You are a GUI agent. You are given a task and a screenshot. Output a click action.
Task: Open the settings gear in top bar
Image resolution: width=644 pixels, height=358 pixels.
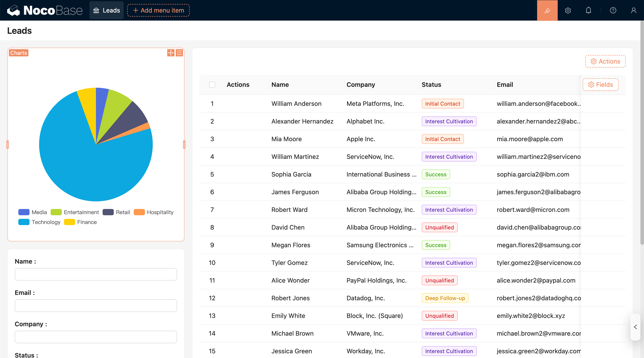point(568,10)
